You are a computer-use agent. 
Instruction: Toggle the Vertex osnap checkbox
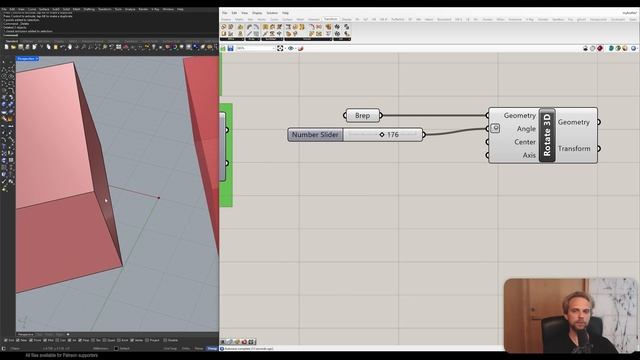point(132,340)
